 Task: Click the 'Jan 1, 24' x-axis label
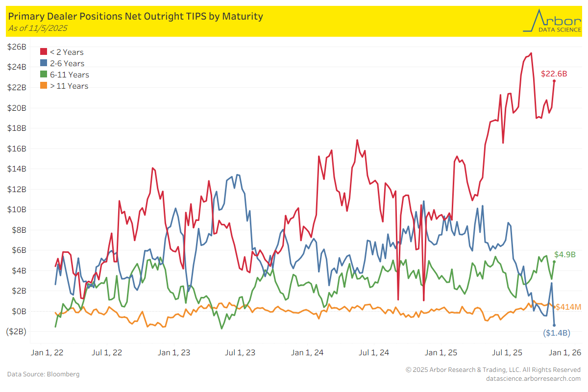[307, 352]
